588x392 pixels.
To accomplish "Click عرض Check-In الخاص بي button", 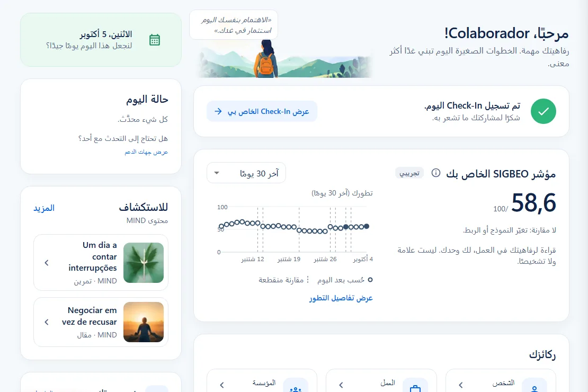I will click(262, 111).
